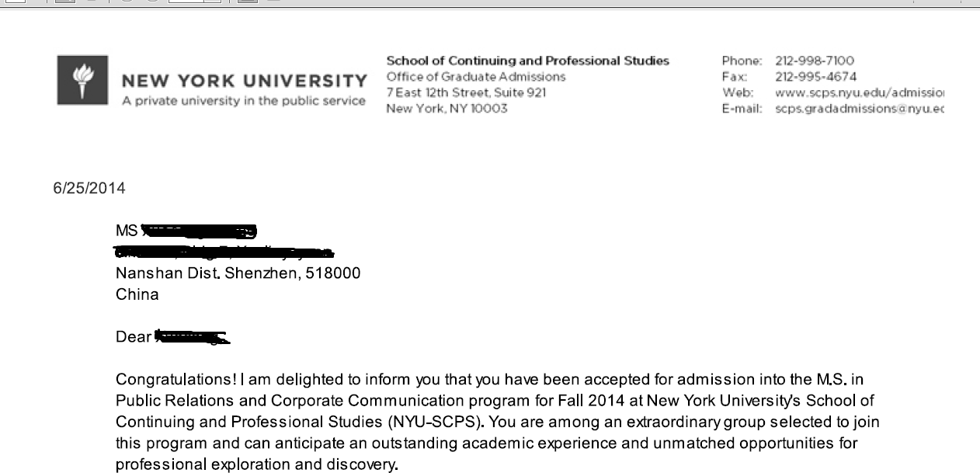Click the letter date 6/25/2014
This screenshot has height=473, width=980.
click(89, 189)
